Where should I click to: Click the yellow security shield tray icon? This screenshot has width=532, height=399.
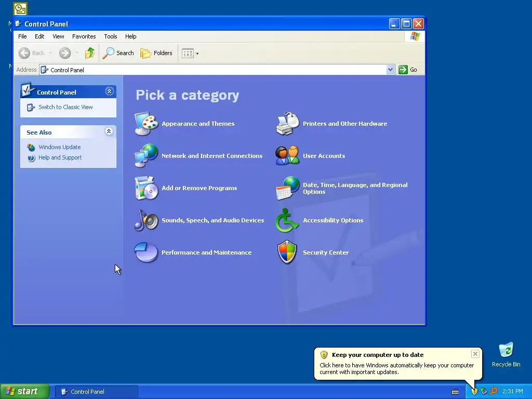pyautogui.click(x=474, y=392)
